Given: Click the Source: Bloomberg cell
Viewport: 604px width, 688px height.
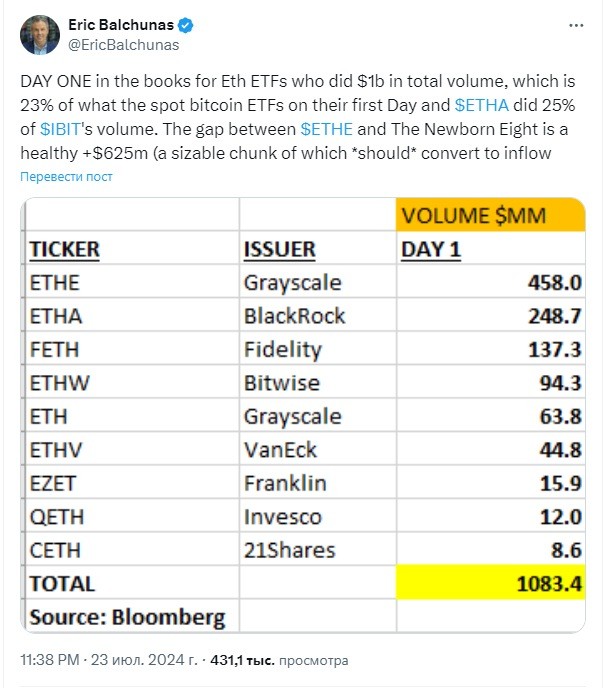Looking at the screenshot, I should coord(132,616).
